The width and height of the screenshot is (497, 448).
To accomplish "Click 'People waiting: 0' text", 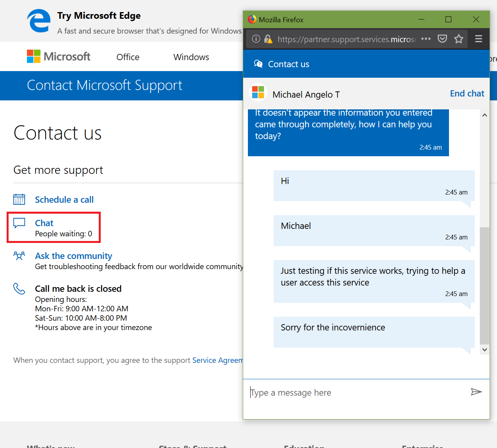I will point(64,234).
